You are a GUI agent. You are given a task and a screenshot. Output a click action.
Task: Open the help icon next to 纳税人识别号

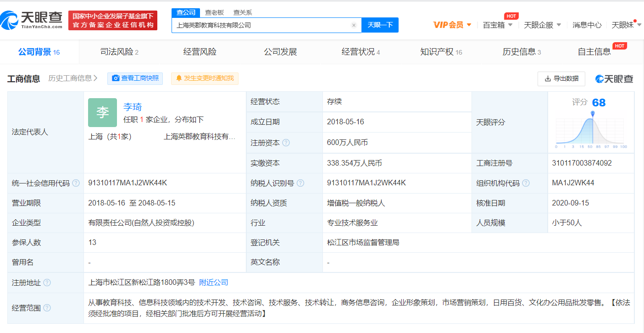300,183
